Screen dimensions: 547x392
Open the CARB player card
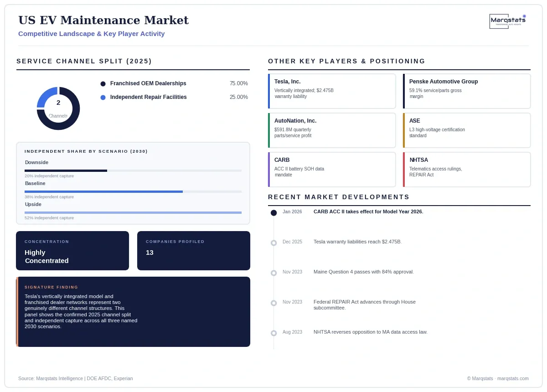tap(332, 170)
